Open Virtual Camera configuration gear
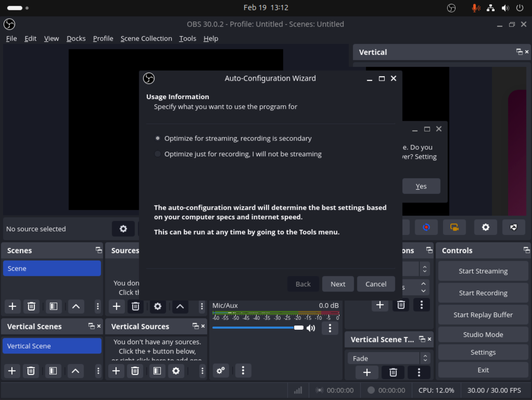 [x=486, y=227]
